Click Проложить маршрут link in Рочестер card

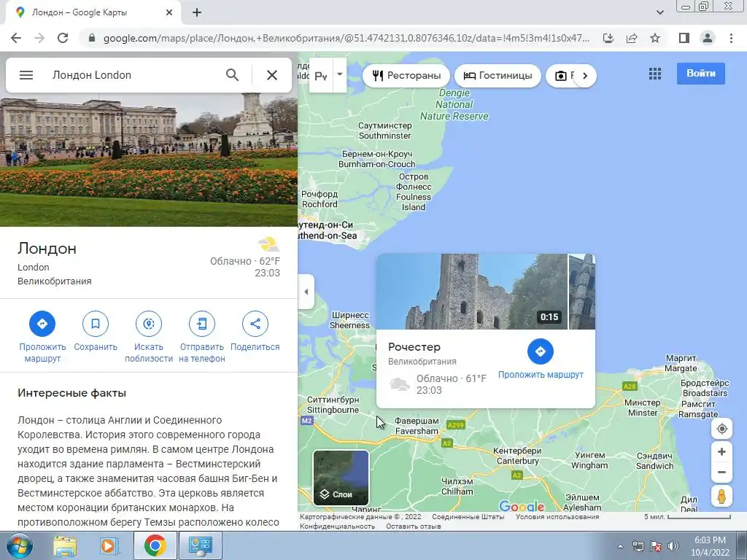(541, 375)
